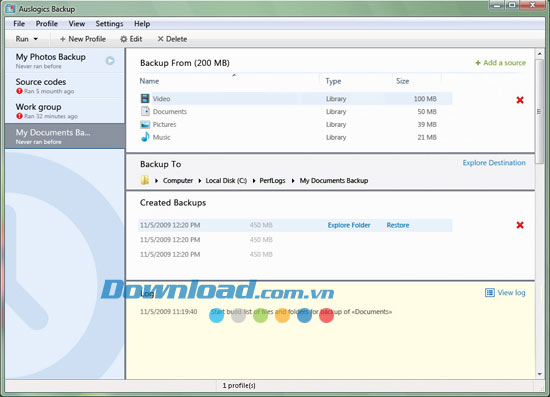The image size is (550, 397).
Task: Click Local Disk (C:) in the path
Action: click(226, 181)
